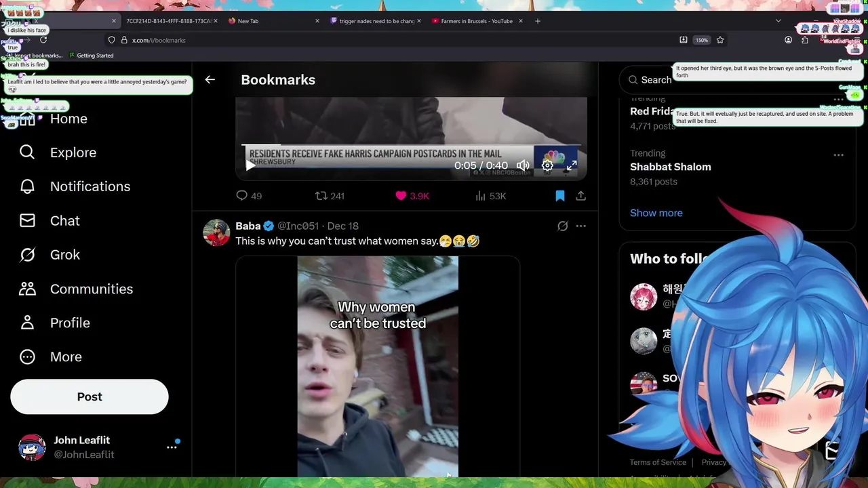This screenshot has height=488, width=868.
Task: Repost the post with 241 reposts
Action: pyautogui.click(x=330, y=196)
